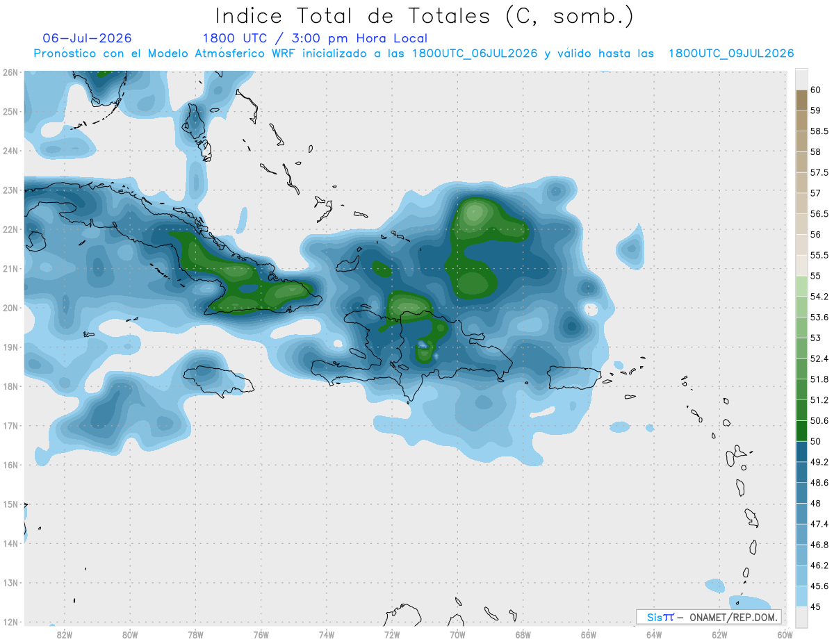
Task: Click the "26N" latitude label
Action: point(10,72)
